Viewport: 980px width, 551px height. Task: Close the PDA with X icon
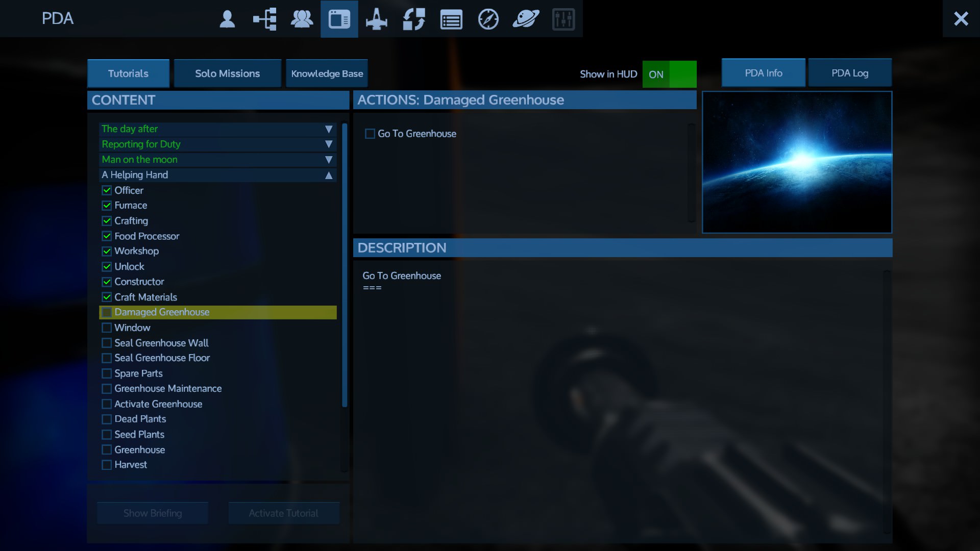pyautogui.click(x=961, y=19)
